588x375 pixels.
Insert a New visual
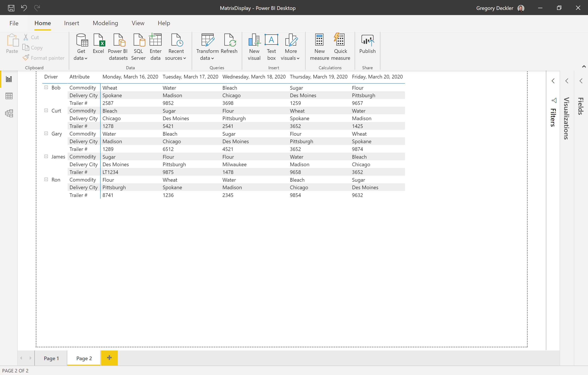click(x=254, y=47)
